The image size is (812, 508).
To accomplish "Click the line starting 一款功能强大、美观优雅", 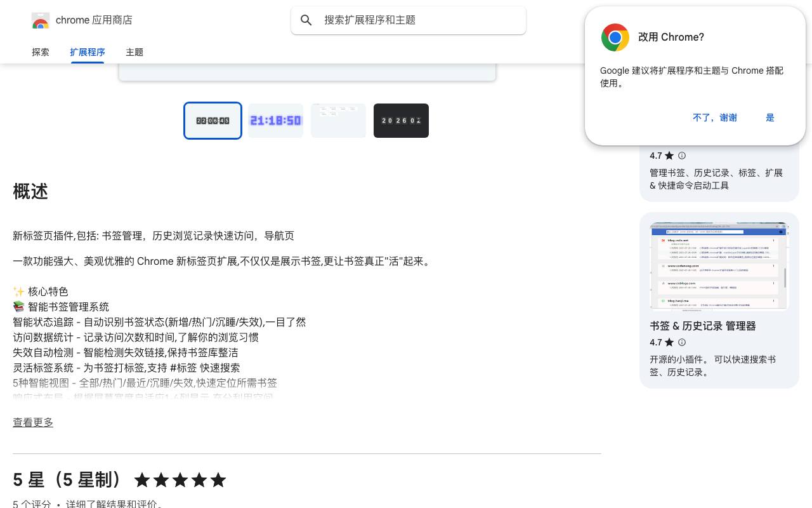I will tap(223, 261).
